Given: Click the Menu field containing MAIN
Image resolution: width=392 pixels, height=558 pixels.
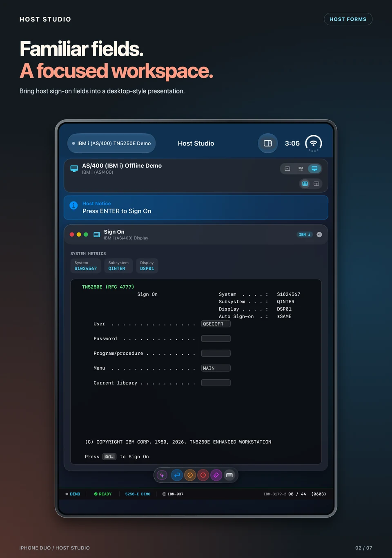Looking at the screenshot, I should point(216,368).
